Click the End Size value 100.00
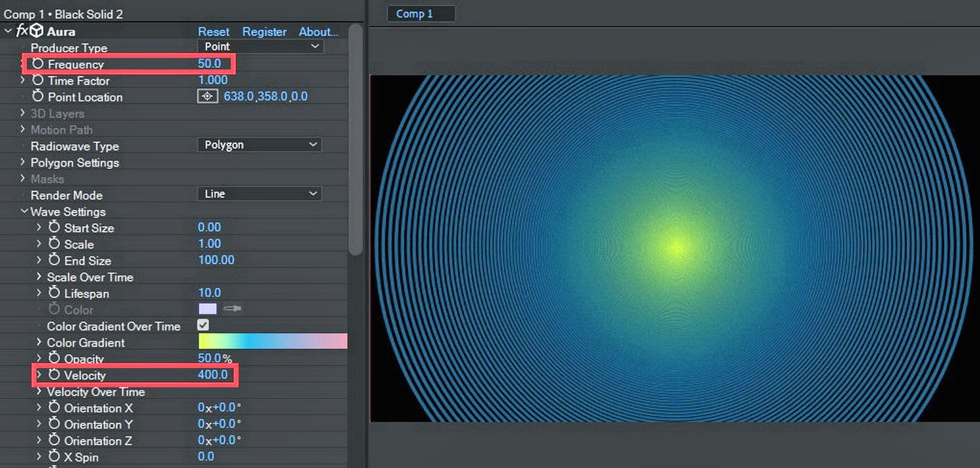This screenshot has height=468, width=980. point(216,260)
